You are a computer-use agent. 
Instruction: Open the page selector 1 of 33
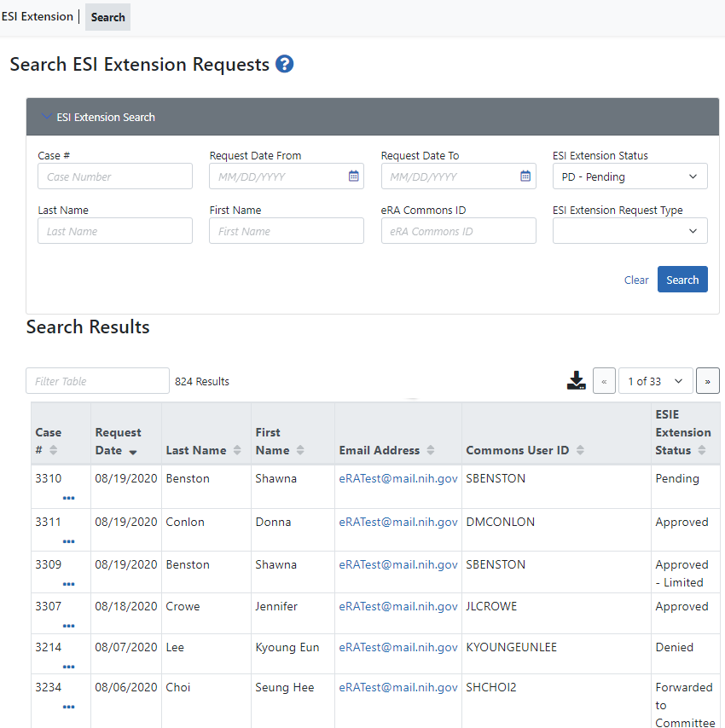coord(655,381)
